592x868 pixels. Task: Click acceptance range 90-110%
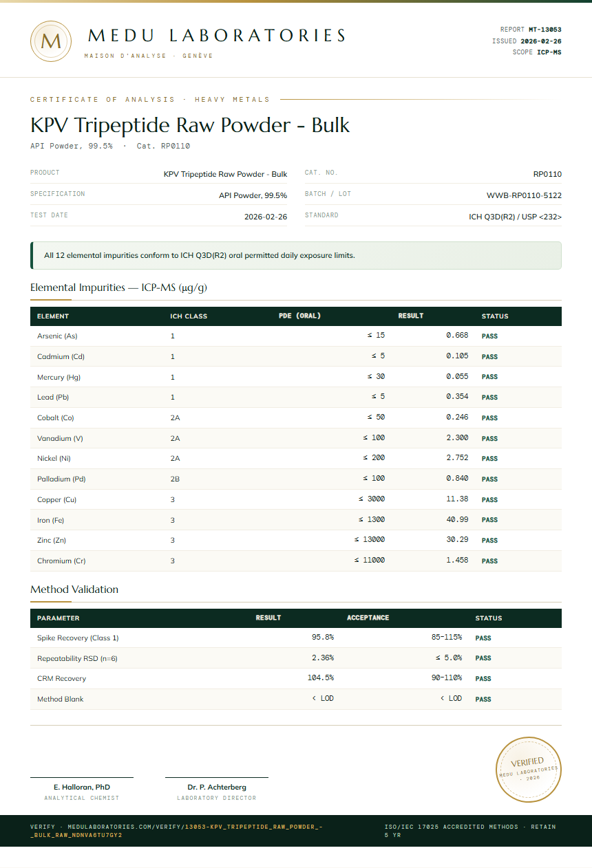point(447,678)
